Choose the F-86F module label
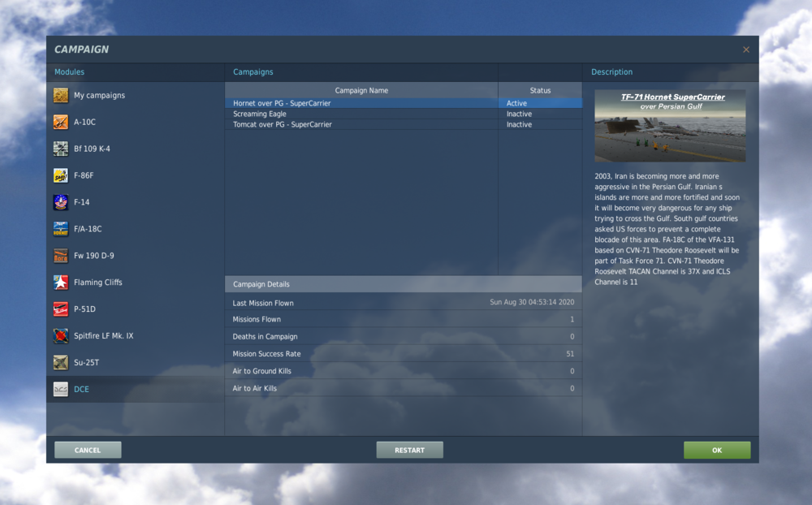 [84, 175]
